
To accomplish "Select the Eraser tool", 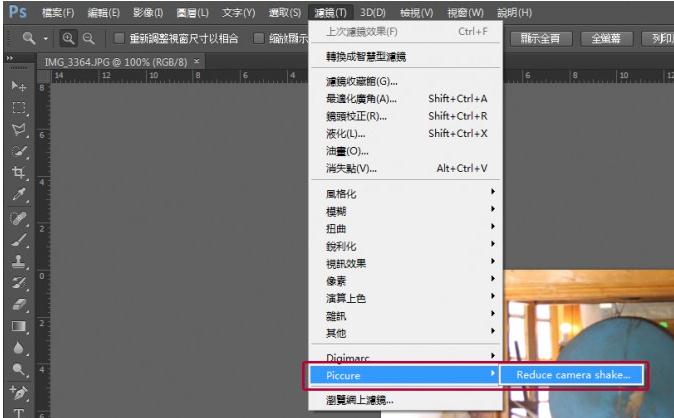I will [18, 304].
